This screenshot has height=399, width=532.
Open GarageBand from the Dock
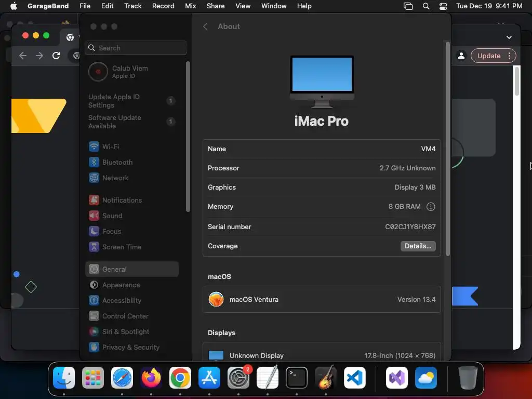point(326,378)
